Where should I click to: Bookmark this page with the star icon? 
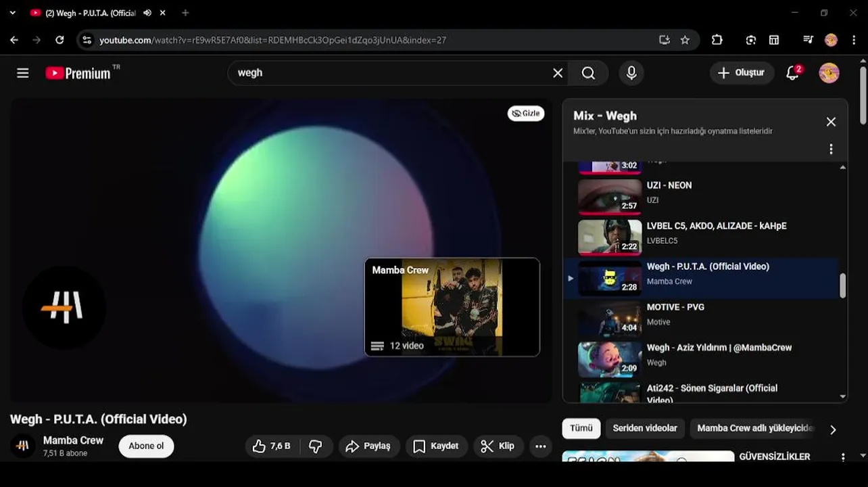tap(685, 40)
